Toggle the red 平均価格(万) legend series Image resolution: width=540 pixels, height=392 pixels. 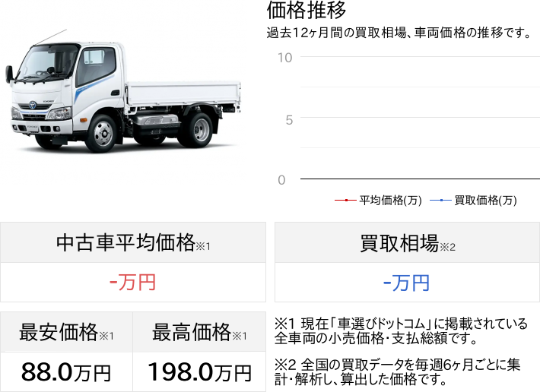click(x=379, y=200)
